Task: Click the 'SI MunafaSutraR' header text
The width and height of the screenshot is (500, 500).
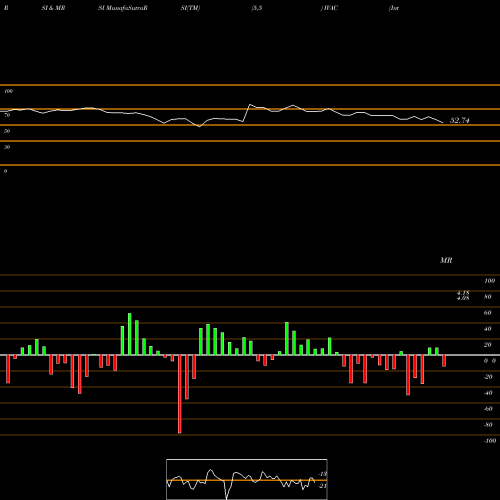Action: coord(123,8)
